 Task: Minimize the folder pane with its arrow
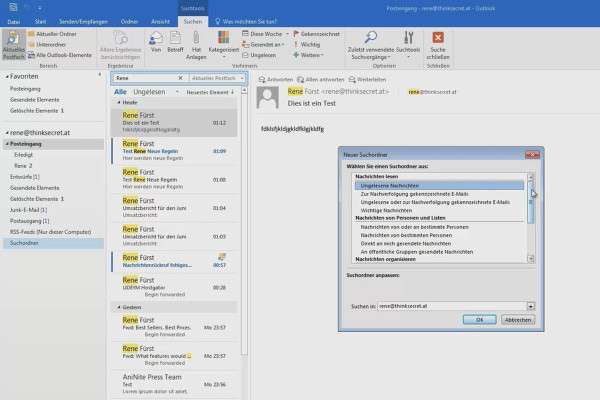pos(100,75)
